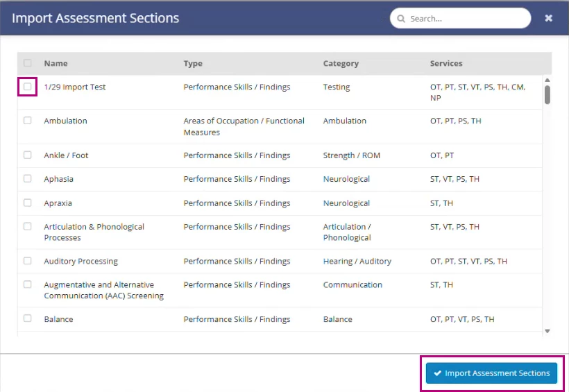Check the Auditory Processing checkbox

(28, 261)
